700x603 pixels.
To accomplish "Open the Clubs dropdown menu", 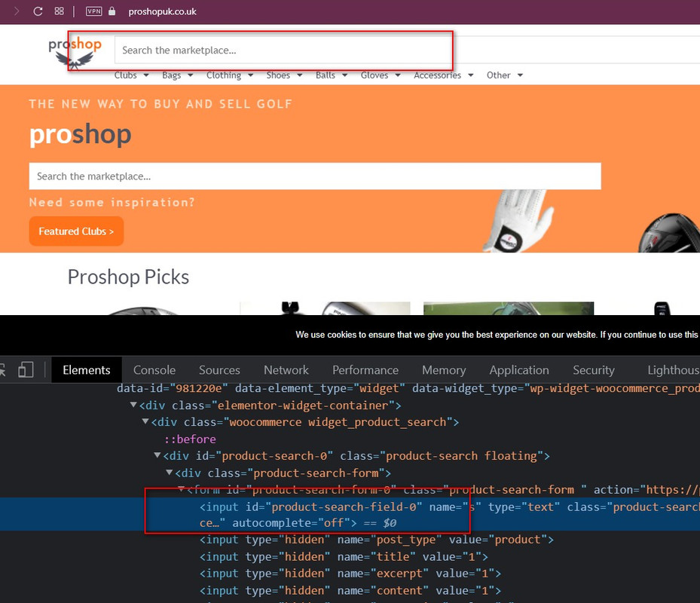I will [131, 75].
